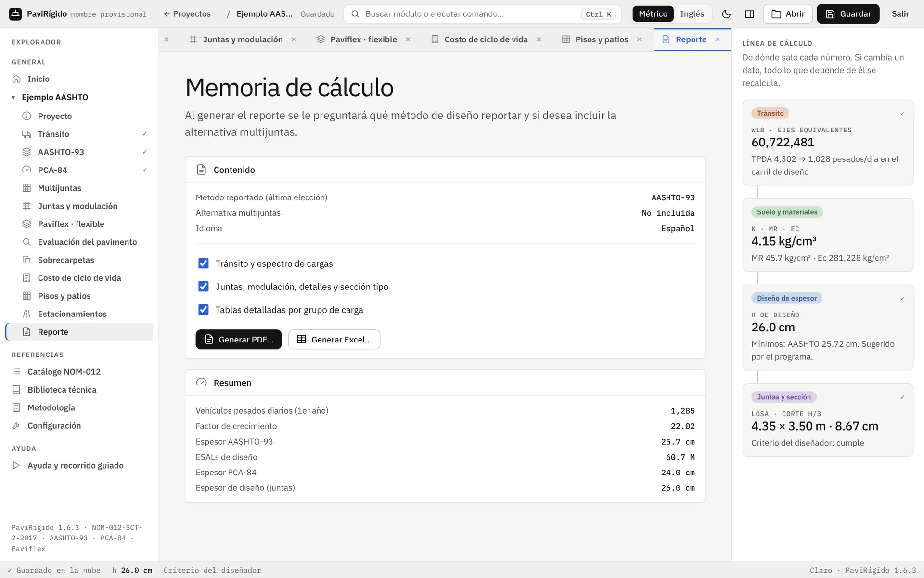924x578 pixels.
Task: Uncheck Tránsito y espectro de cargas
Action: point(204,263)
